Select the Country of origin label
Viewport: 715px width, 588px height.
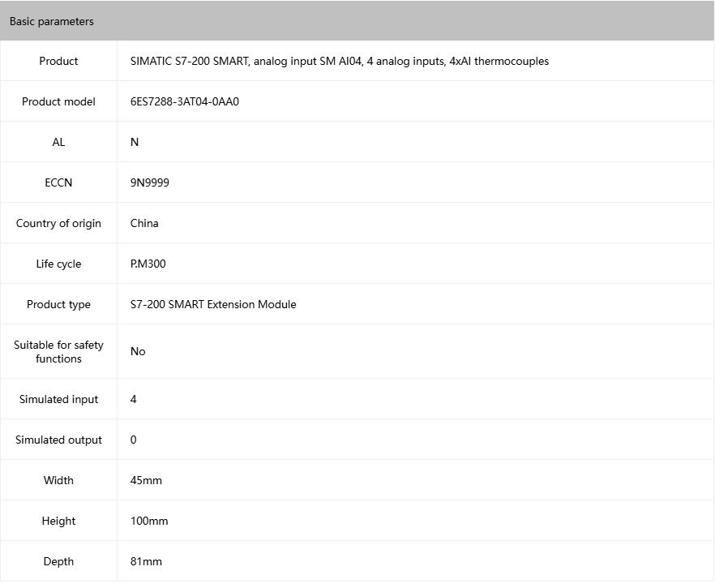click(58, 223)
